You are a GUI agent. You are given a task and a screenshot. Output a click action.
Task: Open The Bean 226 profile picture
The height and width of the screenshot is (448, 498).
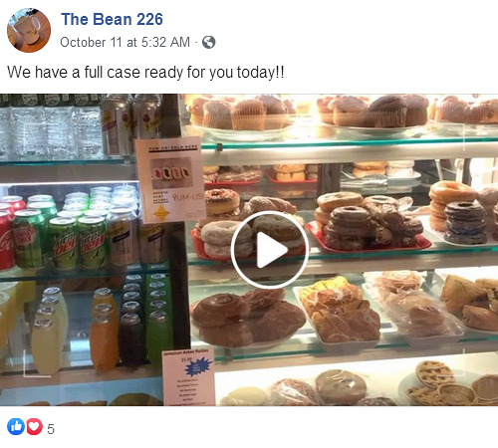click(x=29, y=30)
